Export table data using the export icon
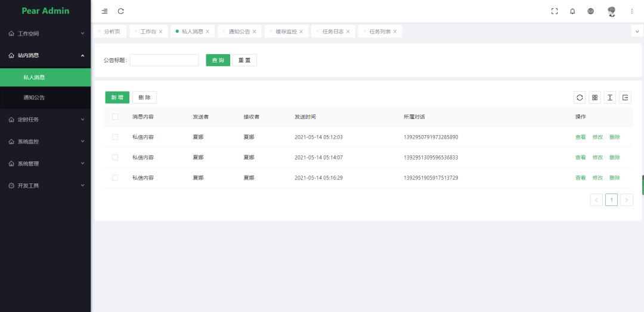The width and height of the screenshot is (644, 312). (625, 98)
